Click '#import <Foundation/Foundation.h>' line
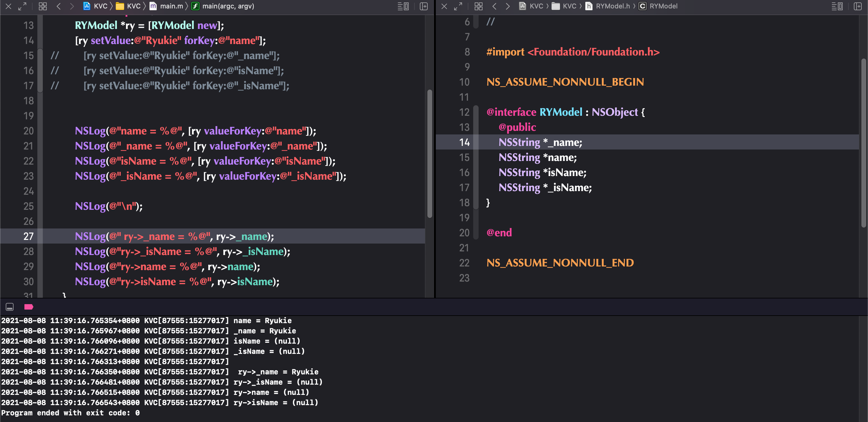The width and height of the screenshot is (868, 422). point(573,52)
